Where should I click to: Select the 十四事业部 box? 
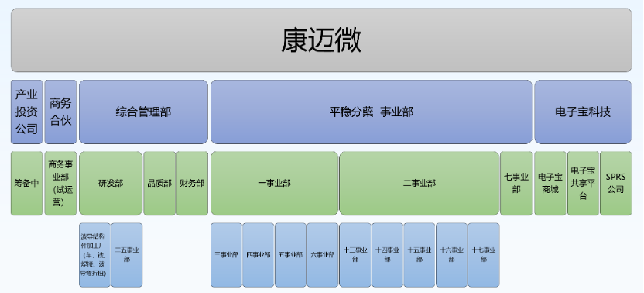point(387,255)
